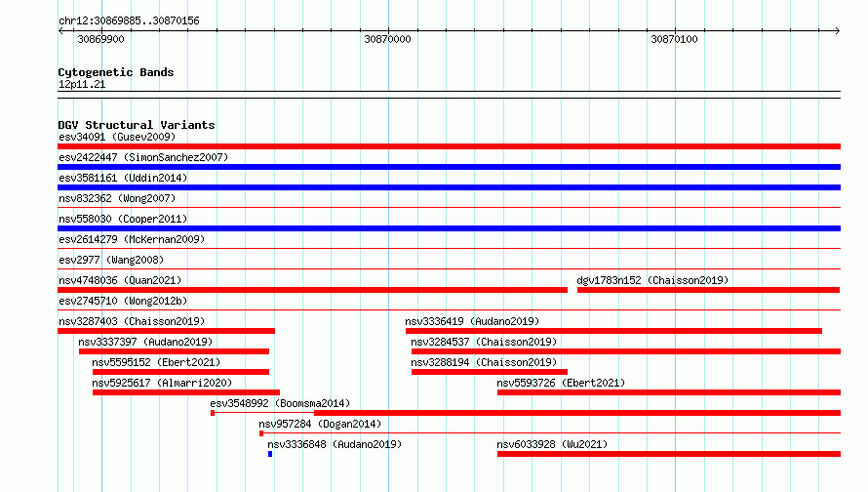Click the red bar under nsv3287403
Screen dimensions: 868x492
pos(166,331)
